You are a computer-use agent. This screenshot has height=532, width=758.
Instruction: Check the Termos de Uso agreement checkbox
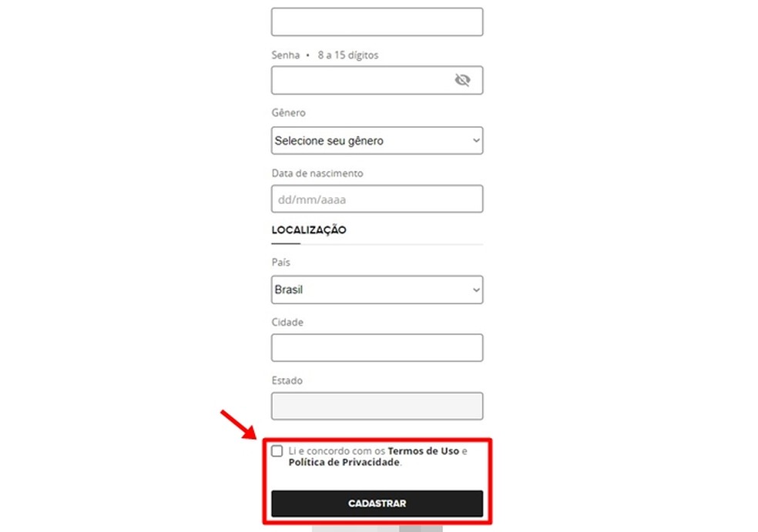277,451
